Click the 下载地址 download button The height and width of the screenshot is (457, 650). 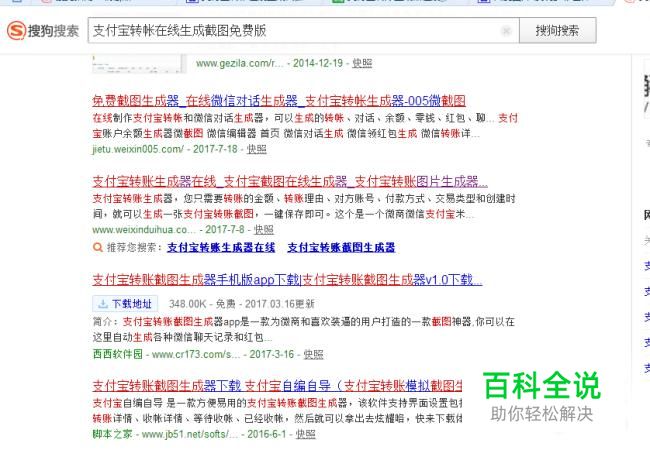tap(125, 304)
